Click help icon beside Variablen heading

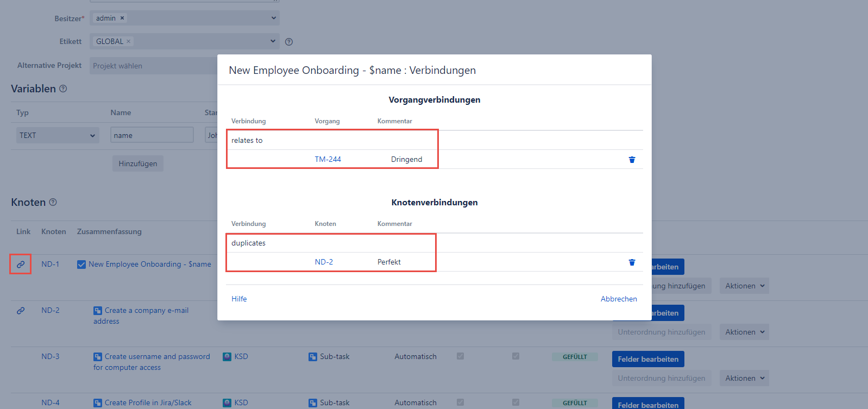63,89
